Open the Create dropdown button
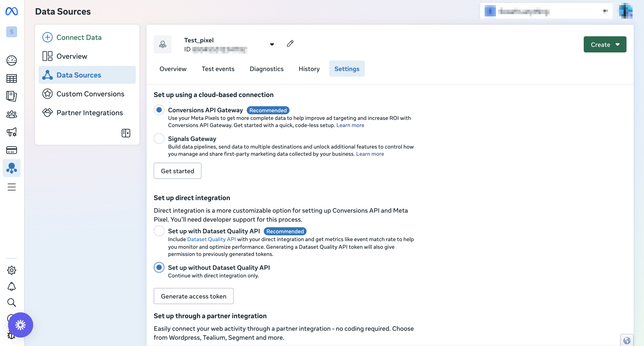This screenshot has height=346, width=644. [605, 45]
